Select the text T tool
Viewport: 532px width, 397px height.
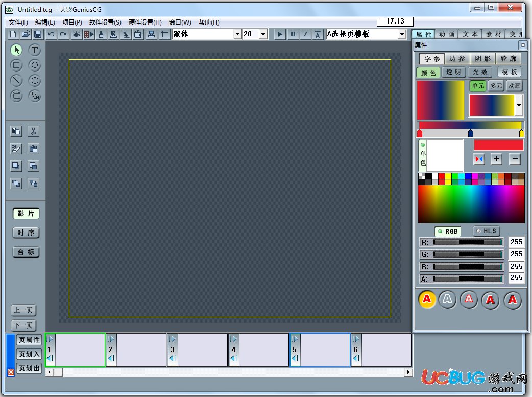coord(35,50)
